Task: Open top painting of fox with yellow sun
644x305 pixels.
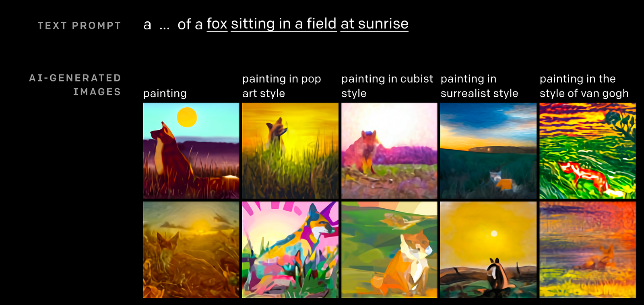Action: (191, 151)
